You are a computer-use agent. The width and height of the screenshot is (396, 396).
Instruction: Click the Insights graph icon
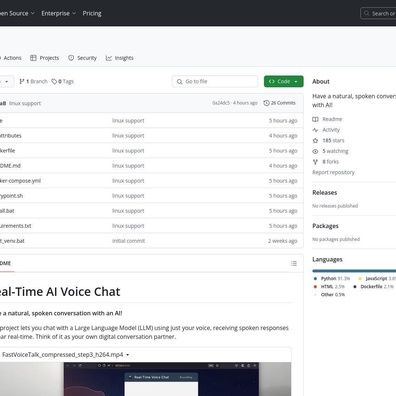click(109, 58)
